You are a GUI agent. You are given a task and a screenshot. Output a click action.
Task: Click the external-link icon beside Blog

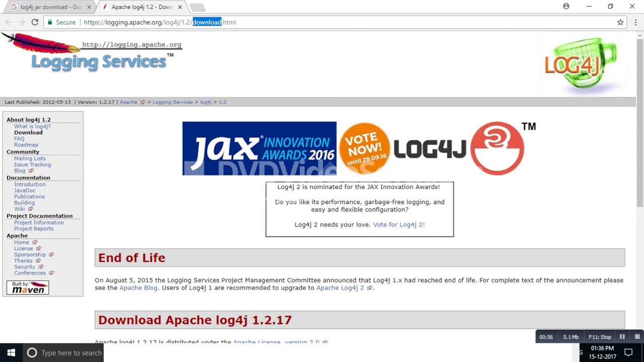[x=31, y=170]
